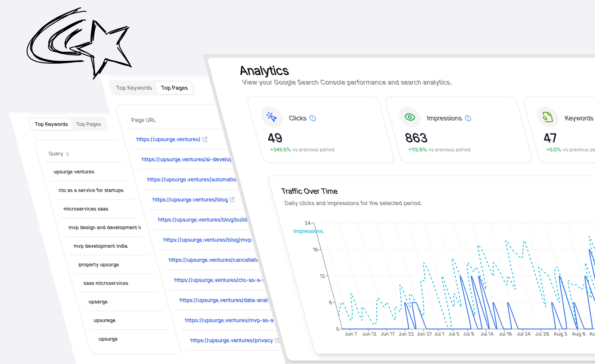595x364 pixels.
Task: Click the 'microservices saas' query row
Action: (86, 209)
